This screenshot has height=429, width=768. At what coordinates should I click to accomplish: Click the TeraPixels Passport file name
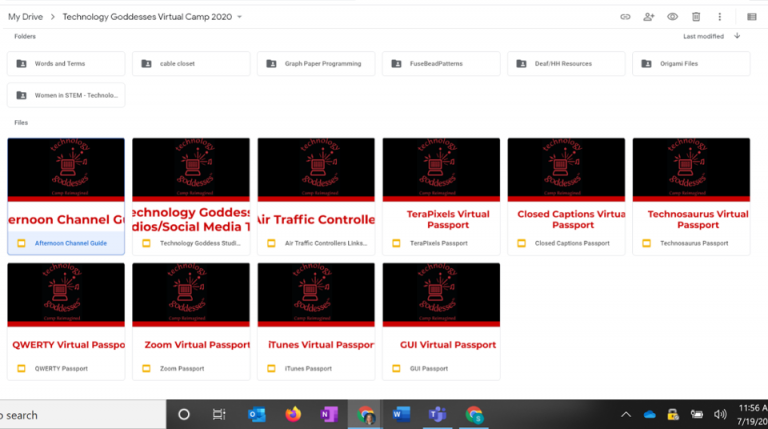(438, 243)
